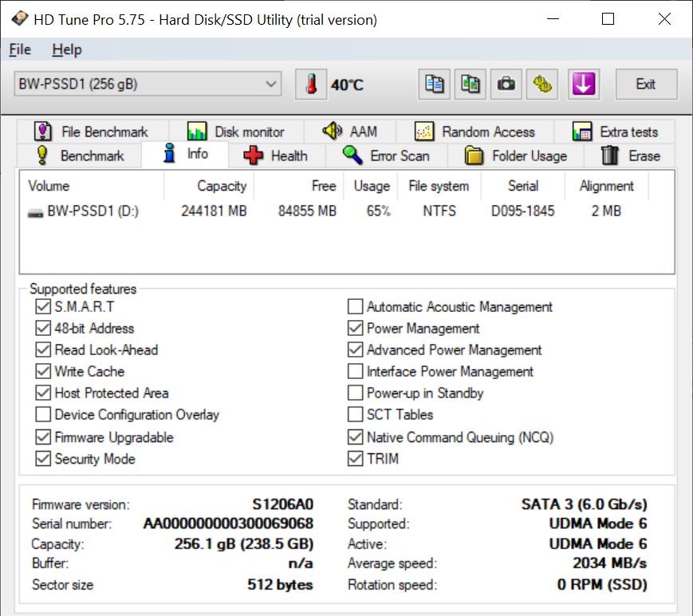Copy screenshot to clipboard icon
693x616 pixels.
[471, 85]
